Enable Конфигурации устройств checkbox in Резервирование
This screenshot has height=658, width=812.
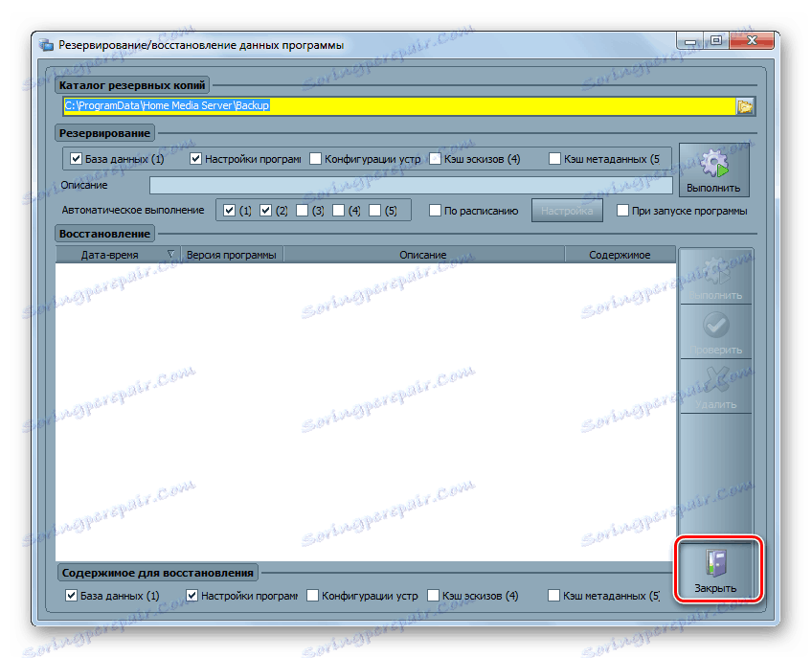point(315,159)
